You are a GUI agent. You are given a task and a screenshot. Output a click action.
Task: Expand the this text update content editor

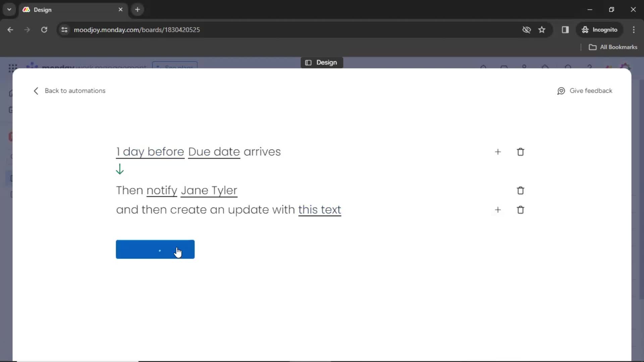click(319, 209)
